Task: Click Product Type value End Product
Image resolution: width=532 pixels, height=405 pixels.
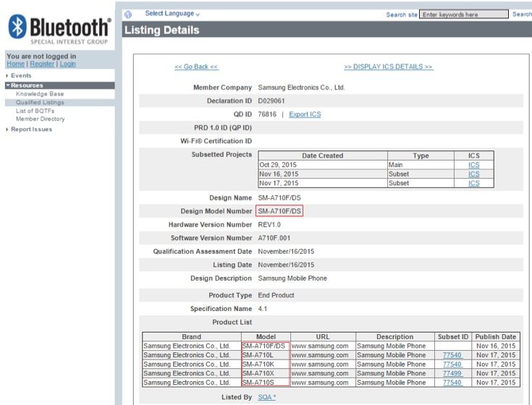Action: point(276,296)
